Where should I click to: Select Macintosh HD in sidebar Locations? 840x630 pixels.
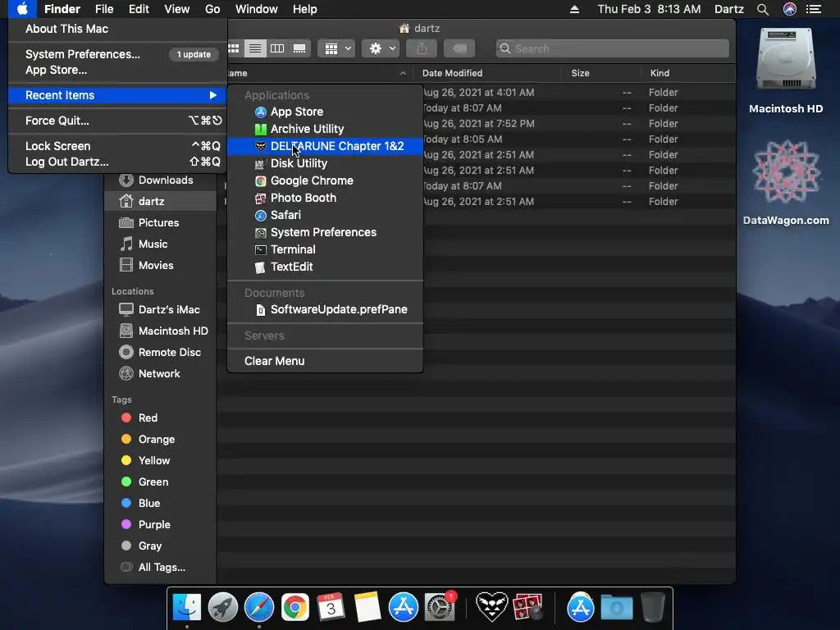(162, 331)
